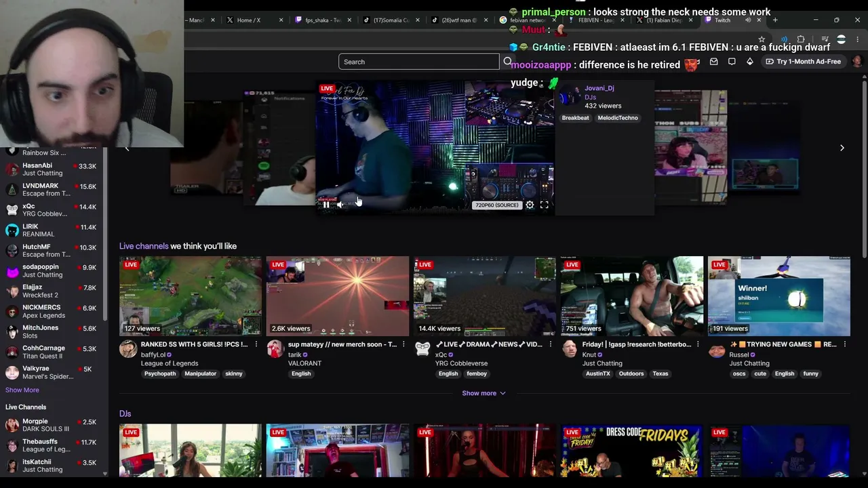The width and height of the screenshot is (868, 488).
Task: Open options menu for xQc stream card
Action: (550, 344)
